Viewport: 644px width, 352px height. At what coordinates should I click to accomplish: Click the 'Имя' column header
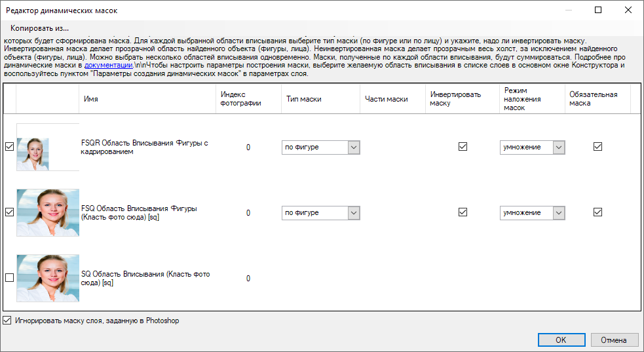[x=147, y=99]
